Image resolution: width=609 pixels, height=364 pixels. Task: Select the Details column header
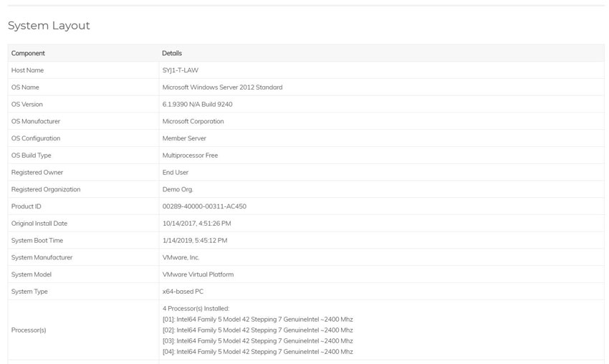click(172, 53)
